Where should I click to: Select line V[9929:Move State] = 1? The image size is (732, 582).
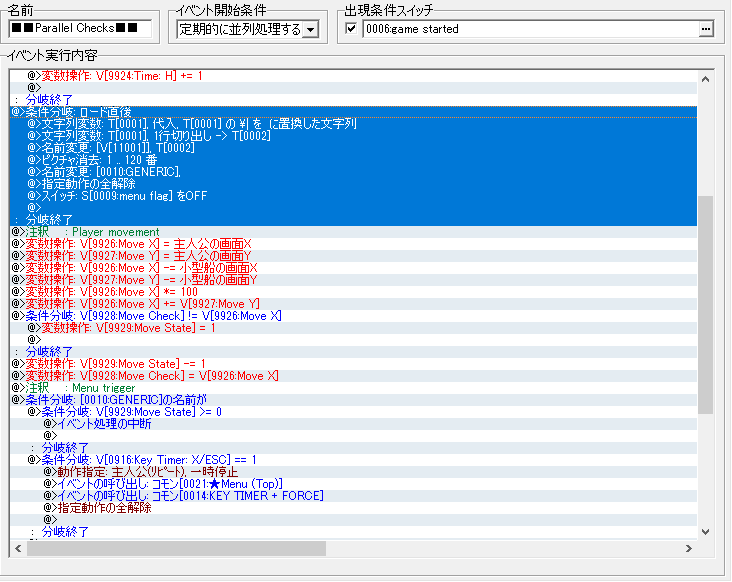[x=353, y=328]
